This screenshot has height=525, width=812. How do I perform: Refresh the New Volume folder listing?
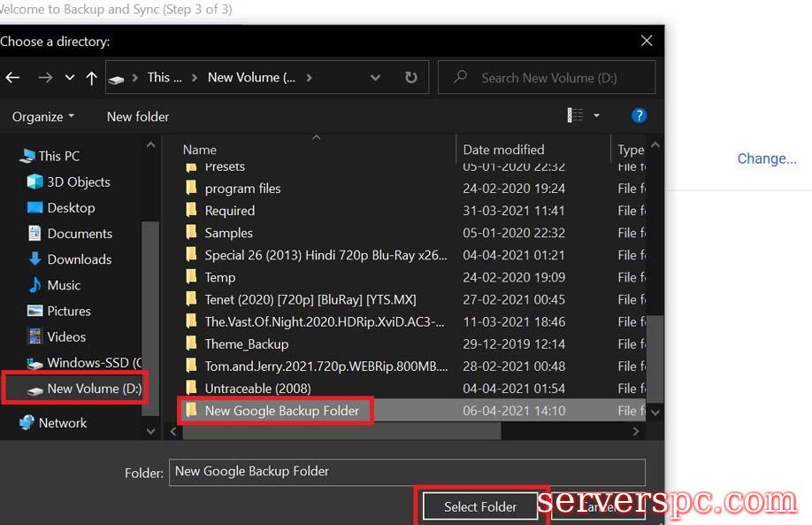click(410, 78)
